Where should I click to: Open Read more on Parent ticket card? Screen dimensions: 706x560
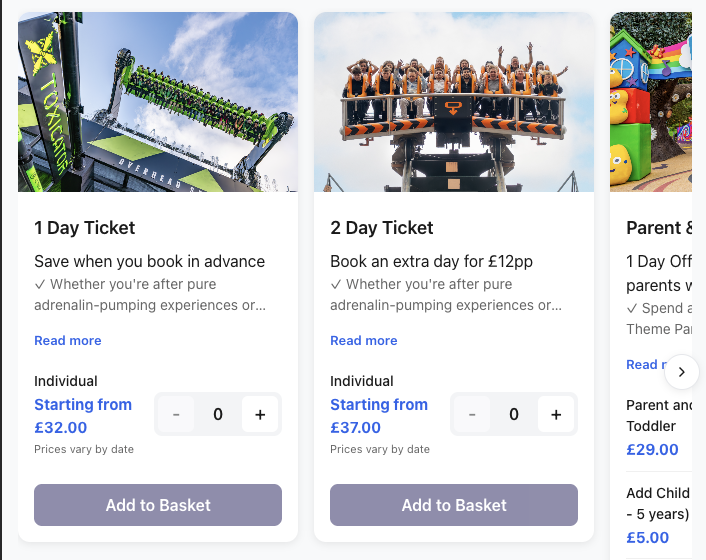(642, 365)
